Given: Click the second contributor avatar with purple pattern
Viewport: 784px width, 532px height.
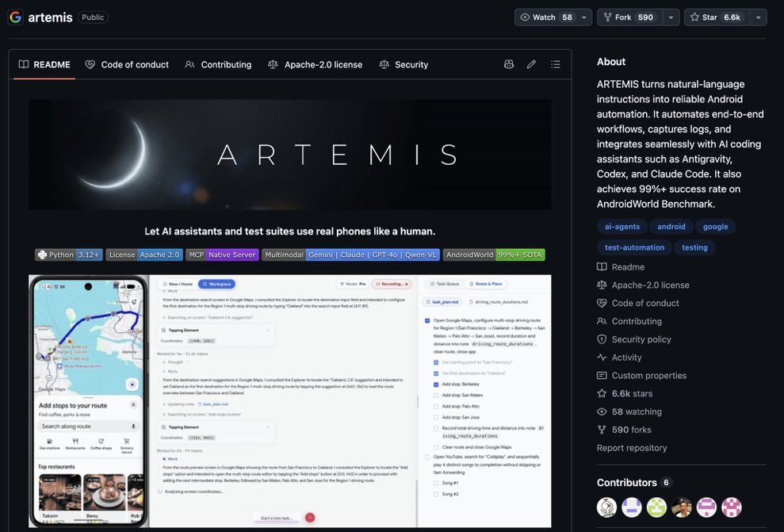Looking at the screenshot, I should (x=632, y=507).
